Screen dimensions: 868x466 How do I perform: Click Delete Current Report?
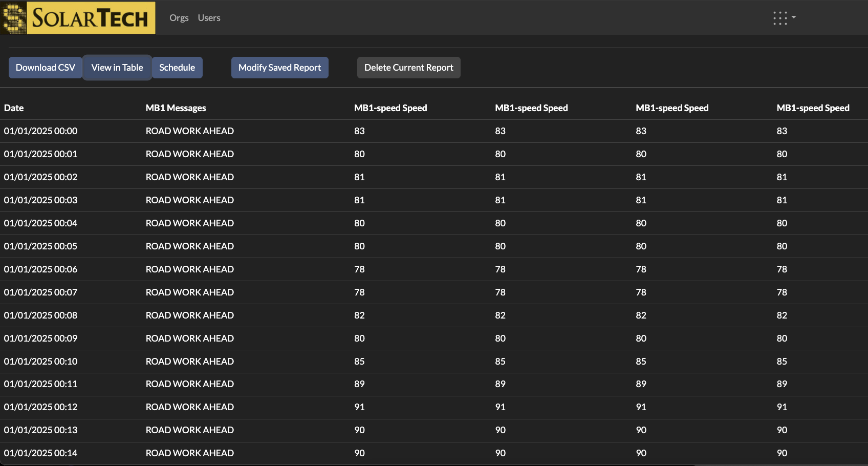point(409,68)
